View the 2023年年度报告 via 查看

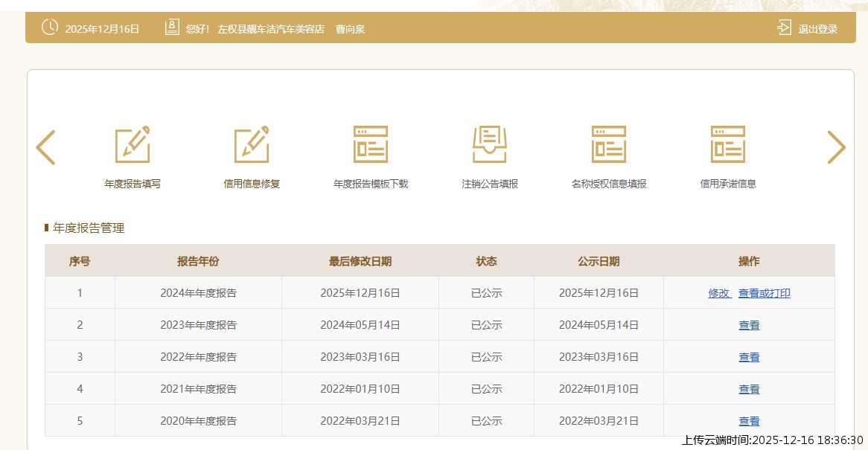(x=749, y=325)
